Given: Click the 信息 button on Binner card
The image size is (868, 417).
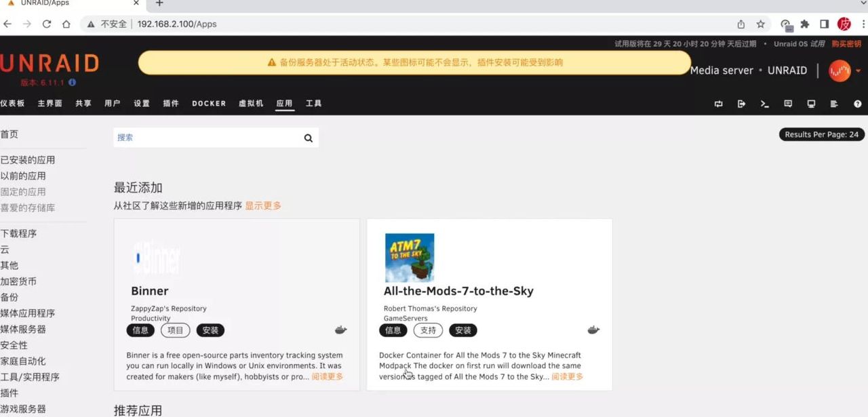Looking at the screenshot, I should [140, 330].
